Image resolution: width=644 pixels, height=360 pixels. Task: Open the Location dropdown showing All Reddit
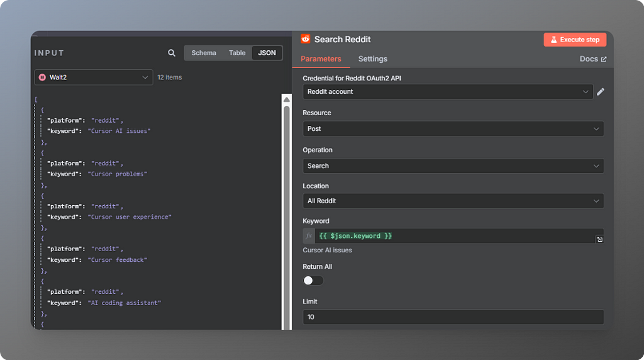tap(453, 201)
